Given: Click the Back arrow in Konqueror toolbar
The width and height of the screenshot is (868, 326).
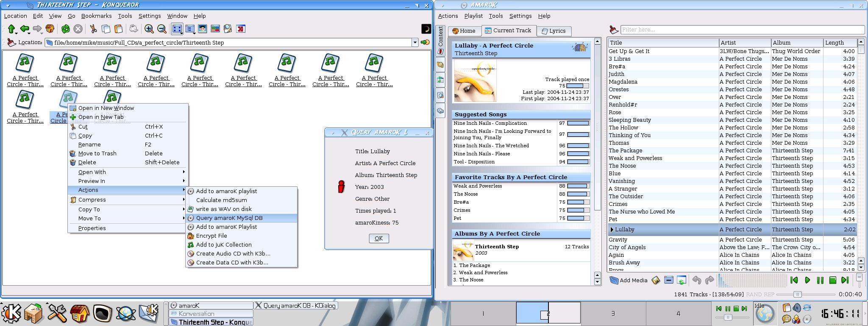Looking at the screenshot, I should [x=25, y=29].
